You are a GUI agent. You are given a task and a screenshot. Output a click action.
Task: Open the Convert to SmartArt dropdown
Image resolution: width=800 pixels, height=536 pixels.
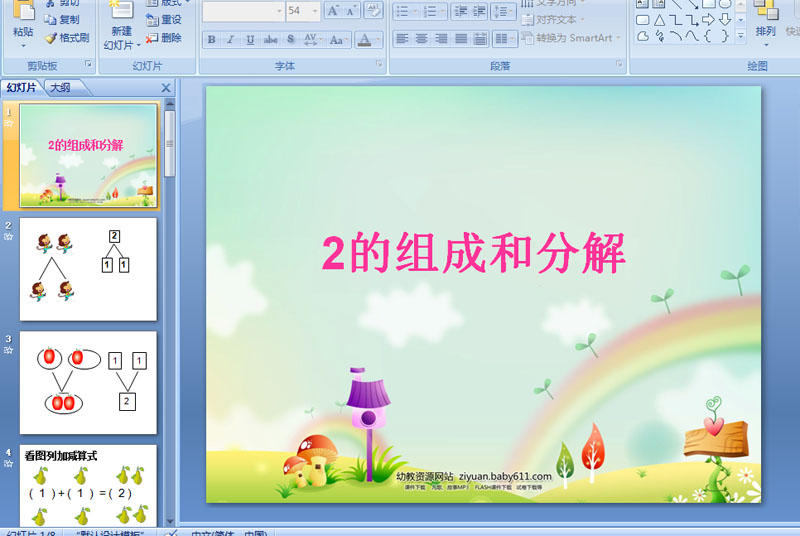coord(618,38)
